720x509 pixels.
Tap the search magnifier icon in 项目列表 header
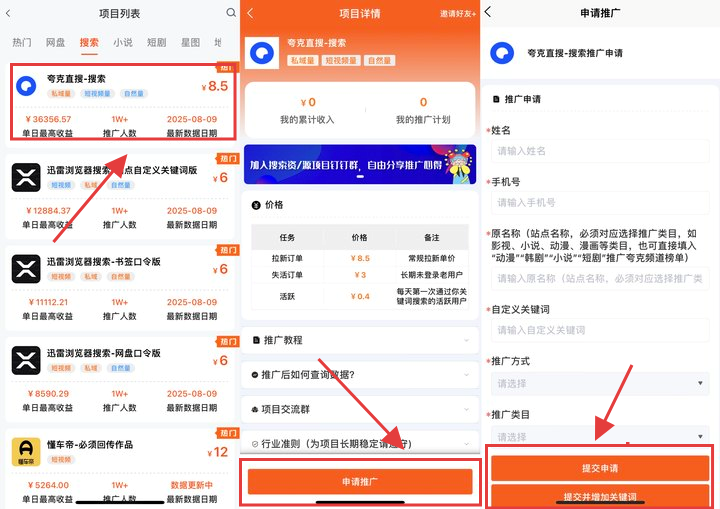point(231,13)
